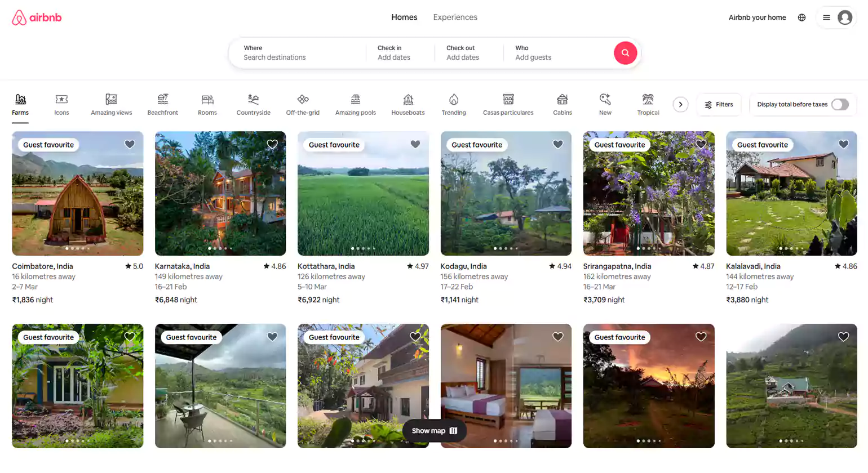
Task: Select the Beachfront category
Action: pos(162,104)
